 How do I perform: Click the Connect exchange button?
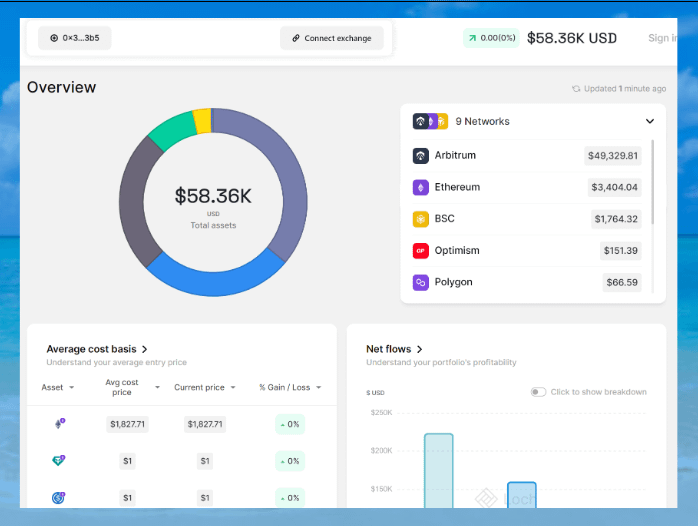[331, 38]
